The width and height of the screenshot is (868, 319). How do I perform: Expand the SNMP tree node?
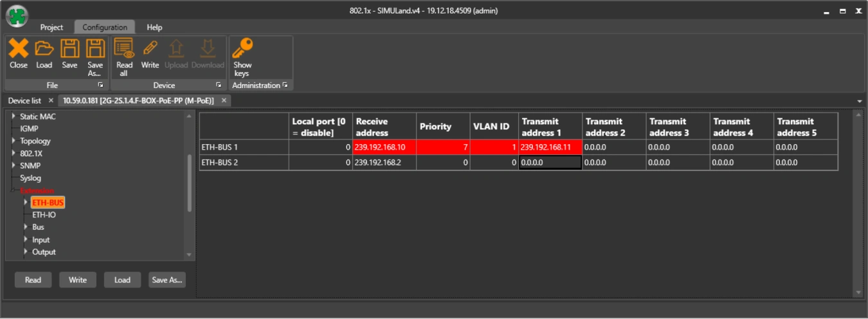click(14, 166)
